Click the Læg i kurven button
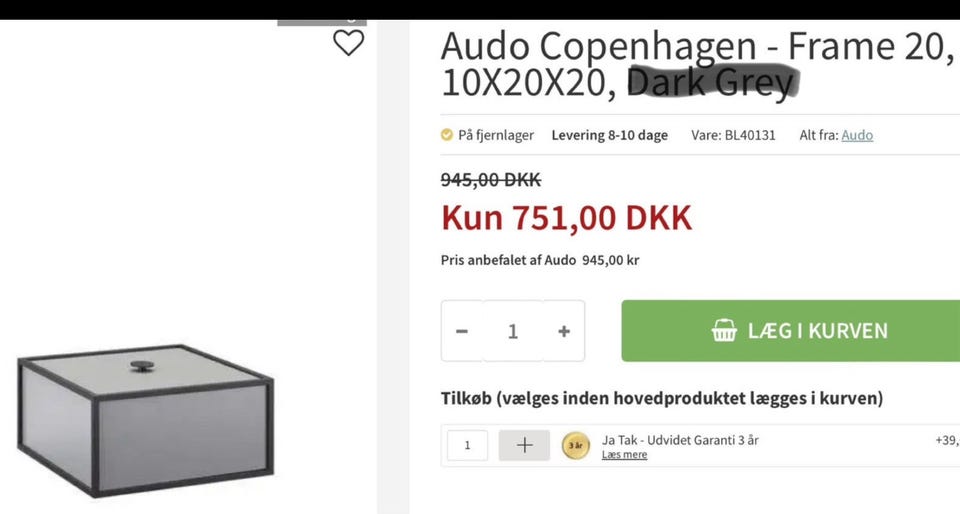 tap(790, 330)
